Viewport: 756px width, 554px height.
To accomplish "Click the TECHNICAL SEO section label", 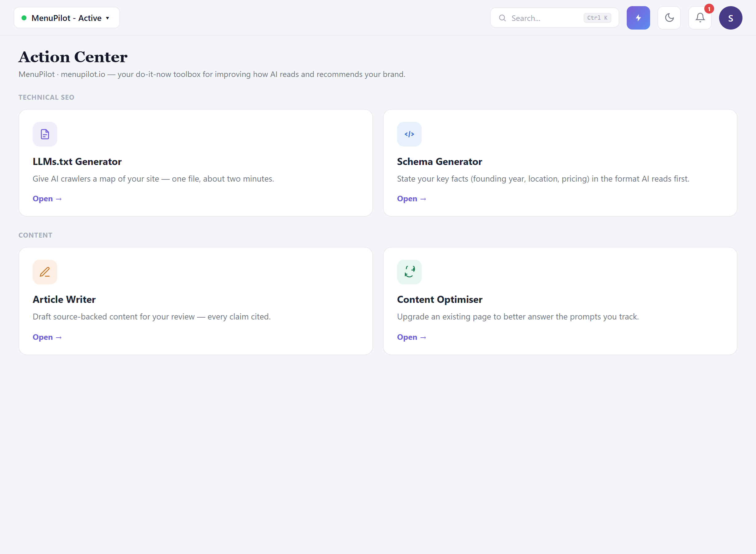I will [x=46, y=97].
